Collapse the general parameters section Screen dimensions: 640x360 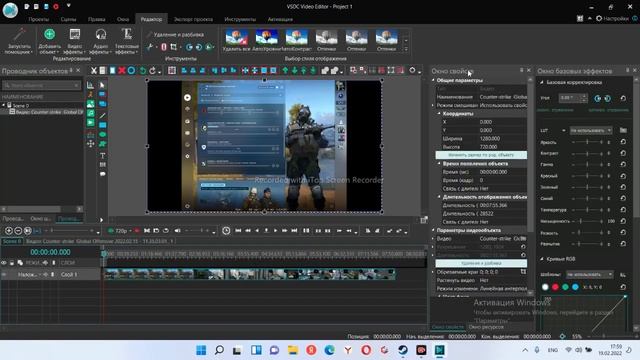point(433,80)
